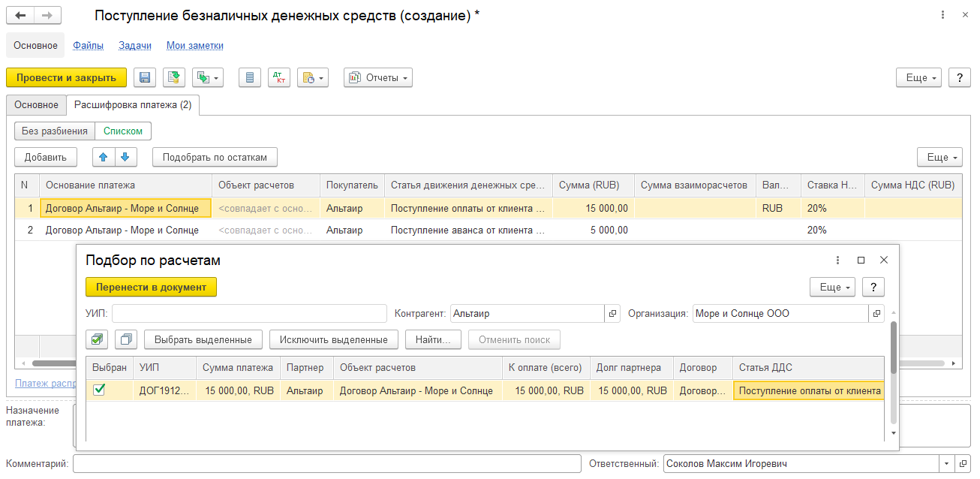The width and height of the screenshot is (980, 479).
Task: Click Поступление аванса от клиента cell
Action: pos(468,230)
